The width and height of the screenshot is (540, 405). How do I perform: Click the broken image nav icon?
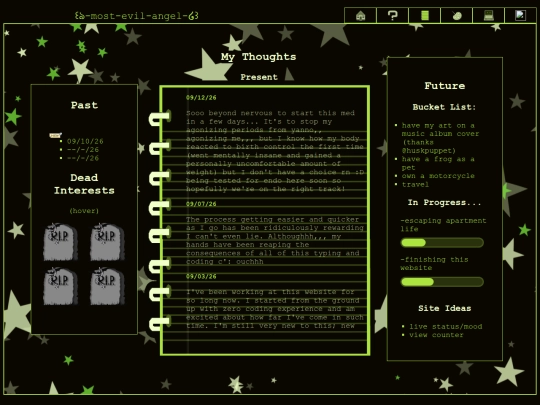pos(520,15)
